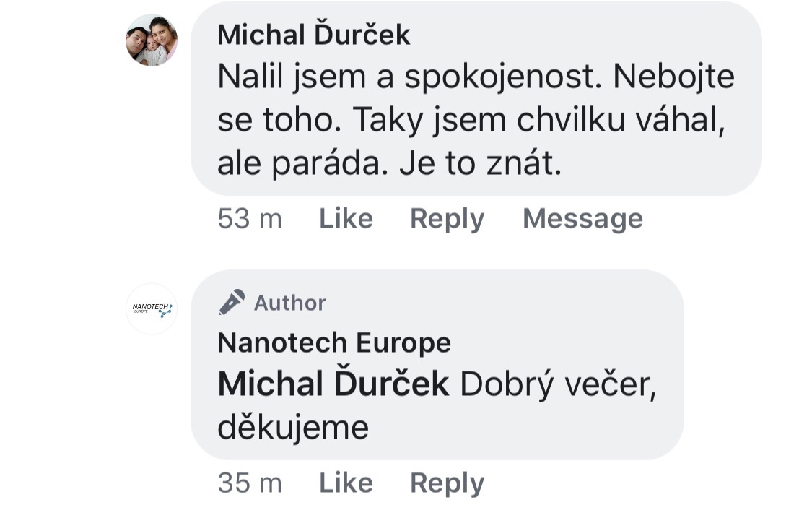Click the Nanotech Europe logo avatar
Viewport: 812px width, 505px height.
[x=152, y=308]
